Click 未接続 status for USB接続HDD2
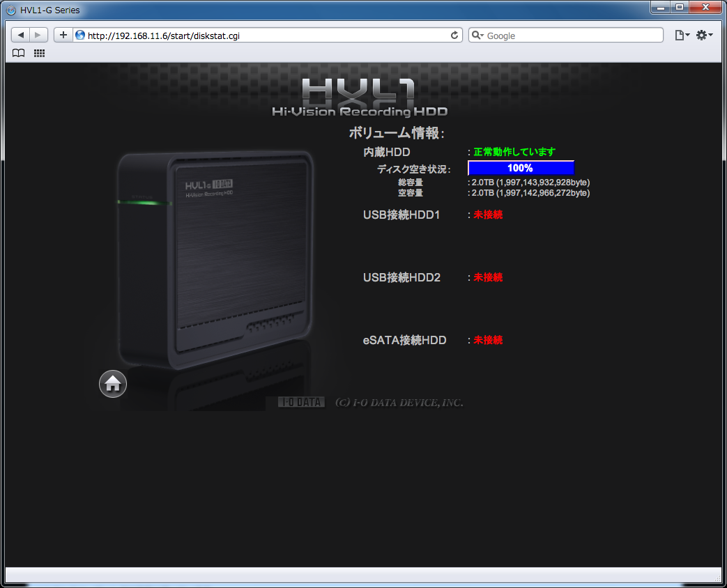 coord(488,277)
